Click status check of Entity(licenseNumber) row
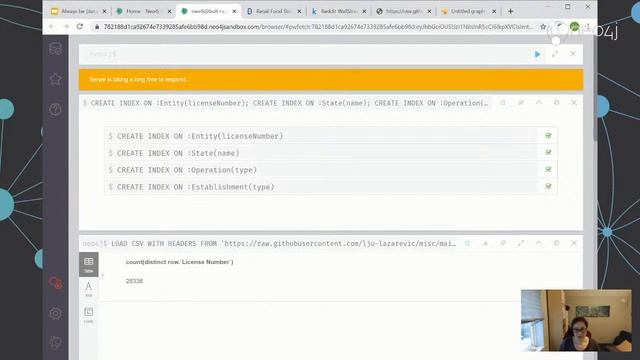 548,136
